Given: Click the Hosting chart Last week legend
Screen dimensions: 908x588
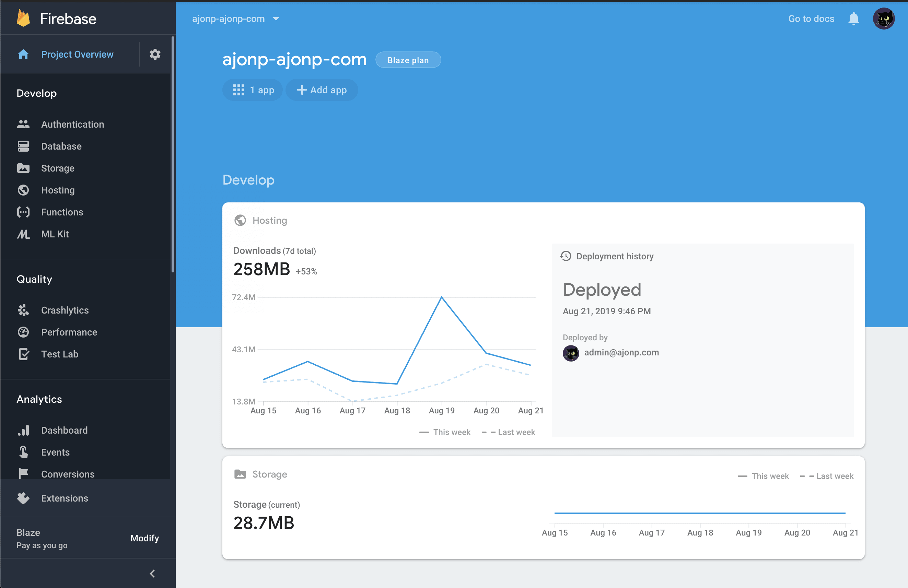Looking at the screenshot, I should click(508, 432).
